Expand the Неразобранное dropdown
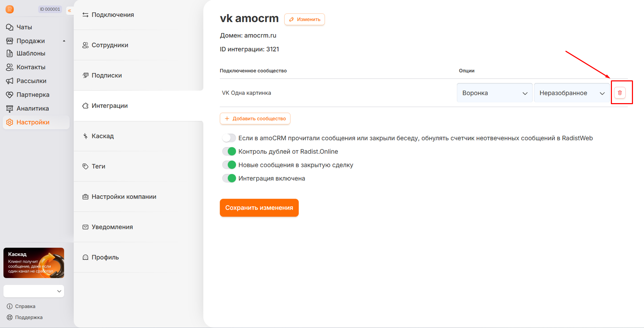The height and width of the screenshot is (328, 644). (572, 93)
